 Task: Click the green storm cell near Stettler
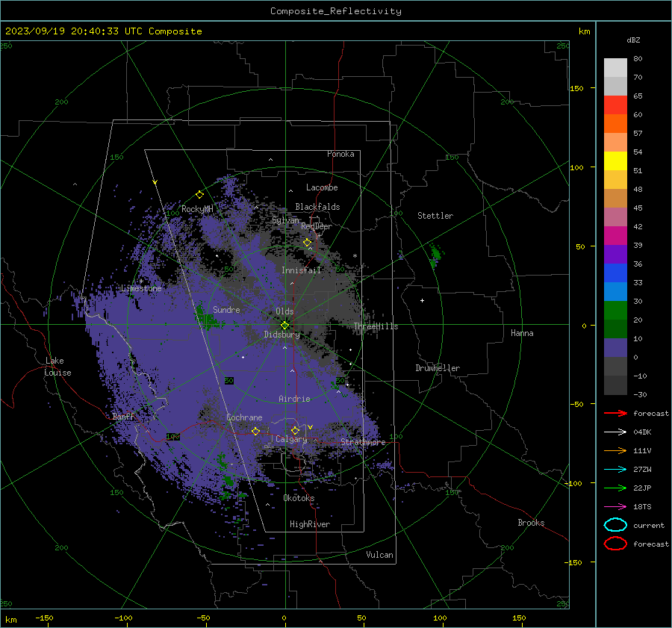[x=436, y=254]
